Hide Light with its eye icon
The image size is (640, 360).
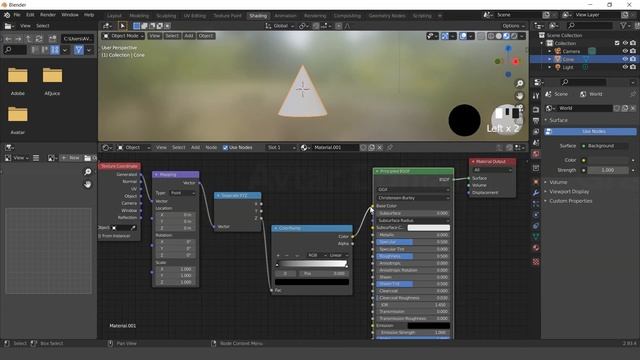point(625,67)
